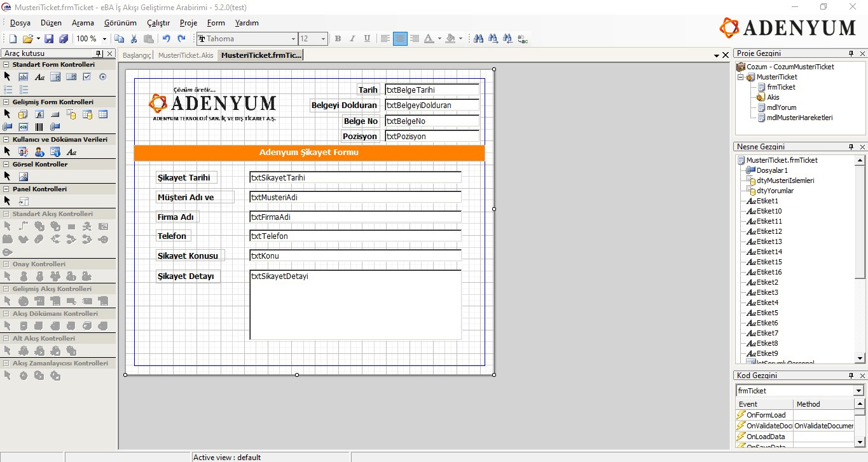
Task: Open the font color picker arrow
Action: 439,39
